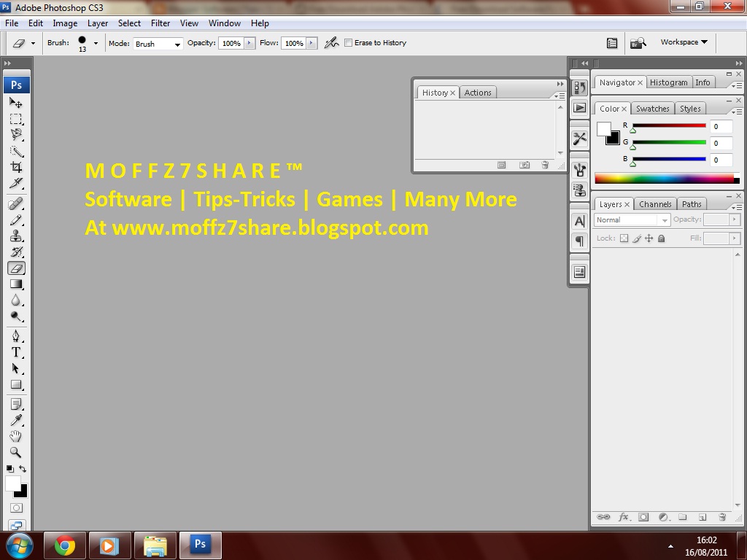Viewport: 747px width, 560px height.
Task: Select the Healing Brush tool
Action: click(16, 204)
